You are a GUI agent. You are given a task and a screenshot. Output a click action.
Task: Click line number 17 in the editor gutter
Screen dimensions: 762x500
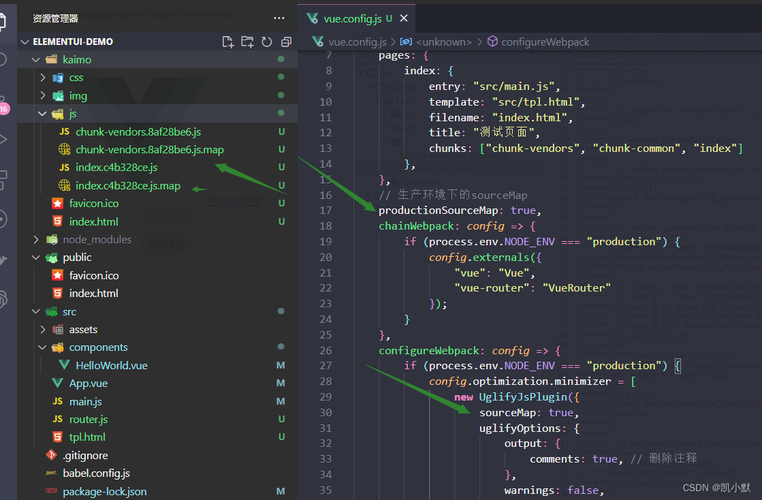[324, 210]
